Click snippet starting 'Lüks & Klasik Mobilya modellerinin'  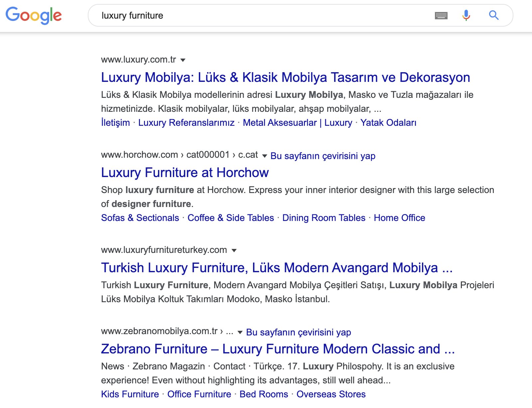[x=287, y=102]
